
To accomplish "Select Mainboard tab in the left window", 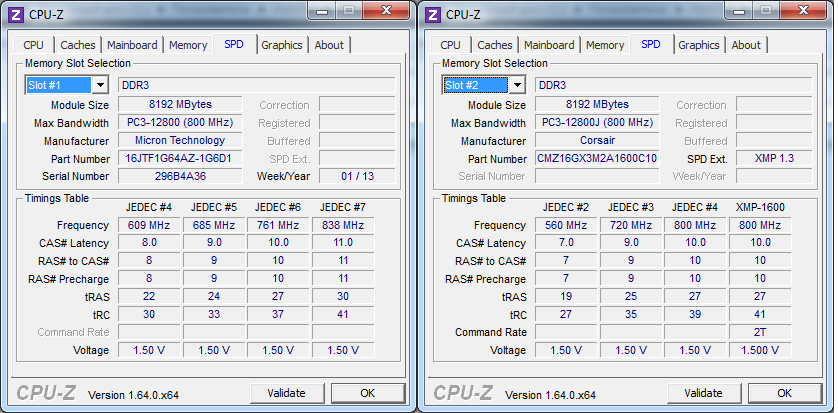I will [x=132, y=45].
